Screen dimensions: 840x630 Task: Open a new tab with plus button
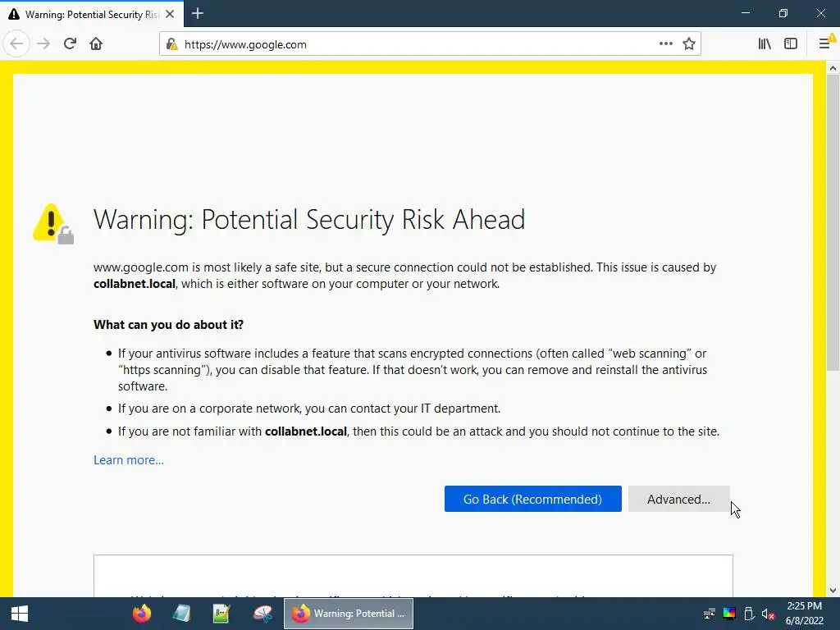tap(198, 13)
